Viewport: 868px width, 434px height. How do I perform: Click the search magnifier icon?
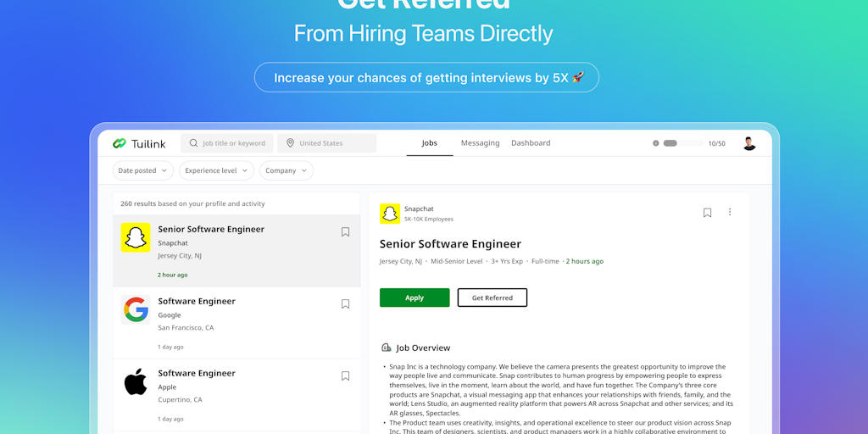pyautogui.click(x=193, y=142)
